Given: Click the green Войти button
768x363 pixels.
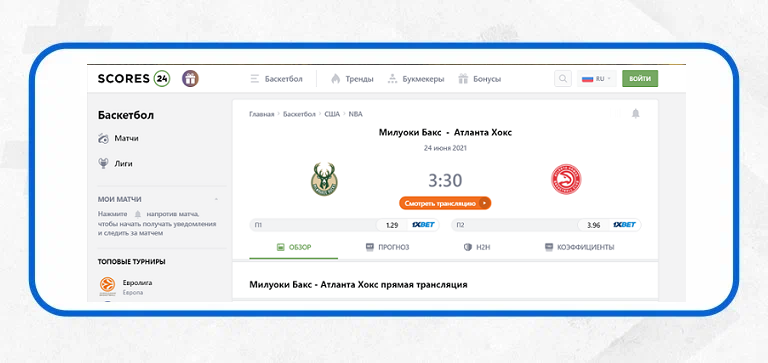Looking at the screenshot, I should (640, 78).
